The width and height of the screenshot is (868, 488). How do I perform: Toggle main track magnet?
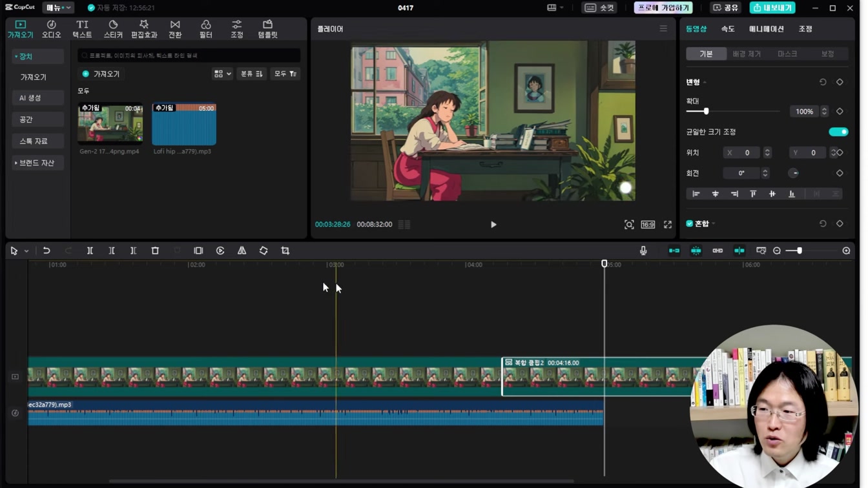coord(674,250)
